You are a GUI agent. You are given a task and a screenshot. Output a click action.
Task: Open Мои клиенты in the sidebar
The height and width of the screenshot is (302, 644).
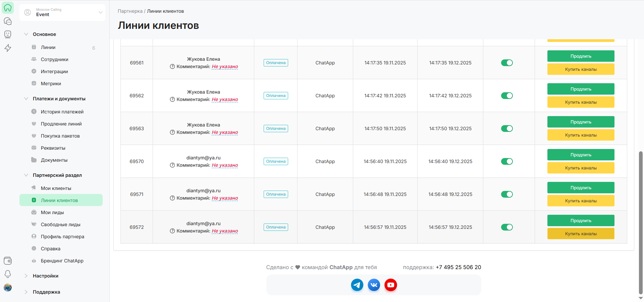pos(56,188)
